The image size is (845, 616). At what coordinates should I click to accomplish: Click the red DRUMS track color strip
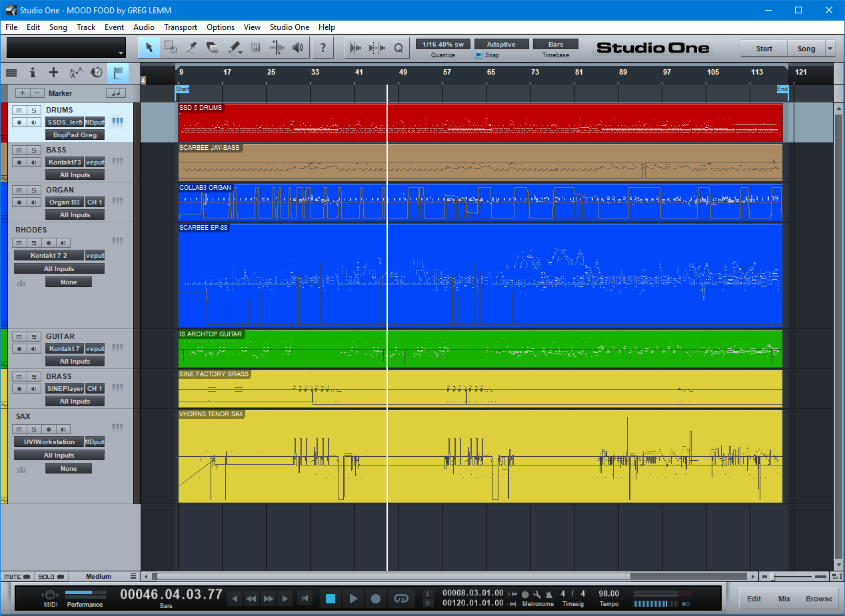(3, 123)
